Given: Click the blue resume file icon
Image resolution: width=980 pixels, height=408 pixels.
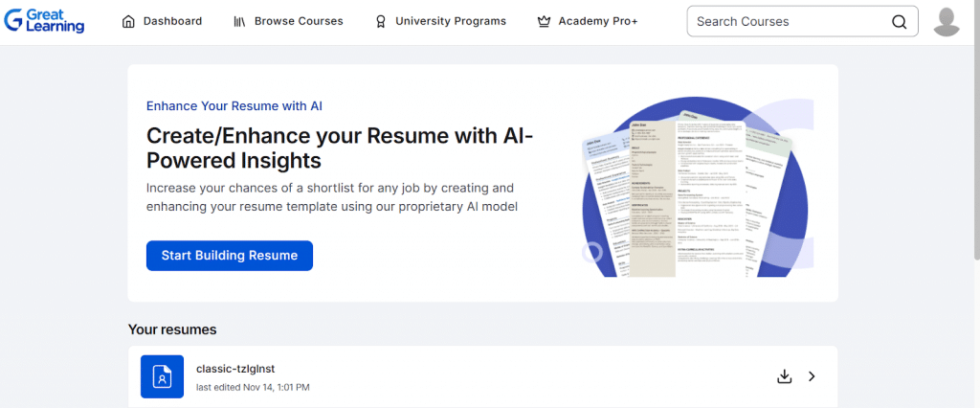Looking at the screenshot, I should coord(162,376).
